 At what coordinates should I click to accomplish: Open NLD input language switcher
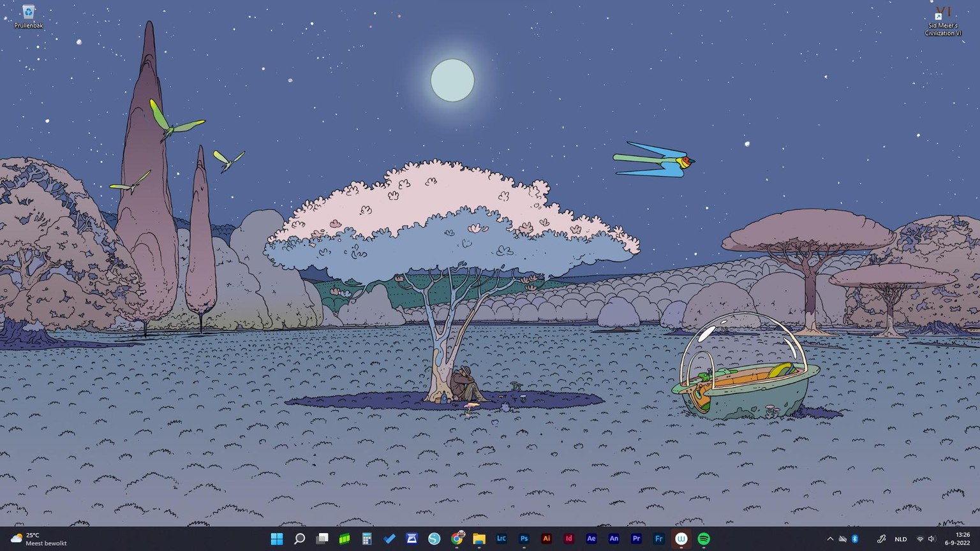[901, 539]
